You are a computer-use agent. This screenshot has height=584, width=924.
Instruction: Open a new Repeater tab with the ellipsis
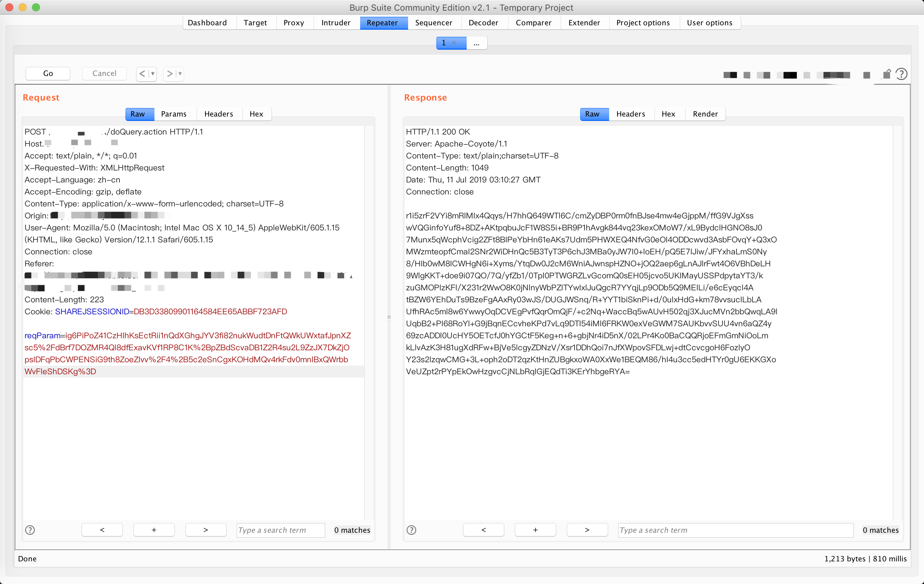(476, 43)
